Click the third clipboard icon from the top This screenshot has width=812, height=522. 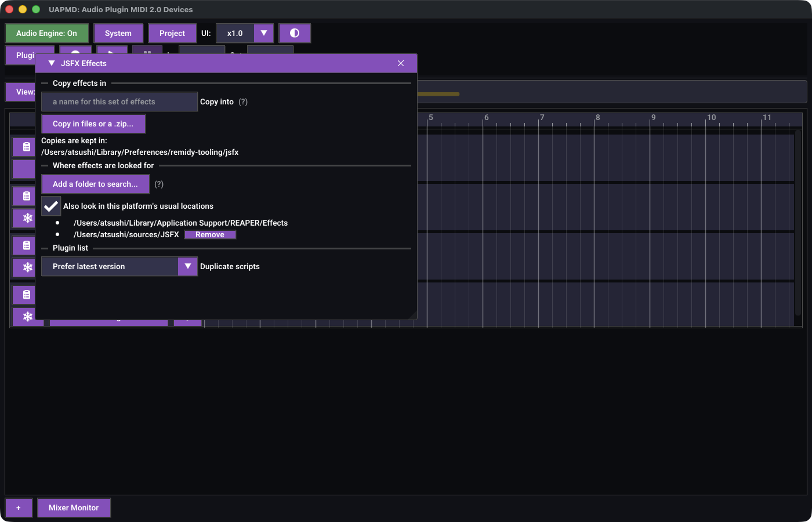coord(27,245)
